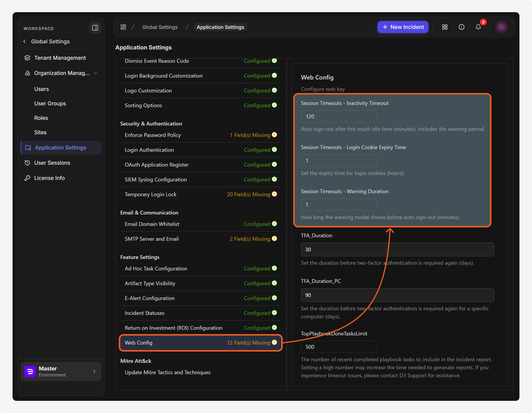Select the Web Config settings row
The width and height of the screenshot is (532, 413).
coord(201,343)
